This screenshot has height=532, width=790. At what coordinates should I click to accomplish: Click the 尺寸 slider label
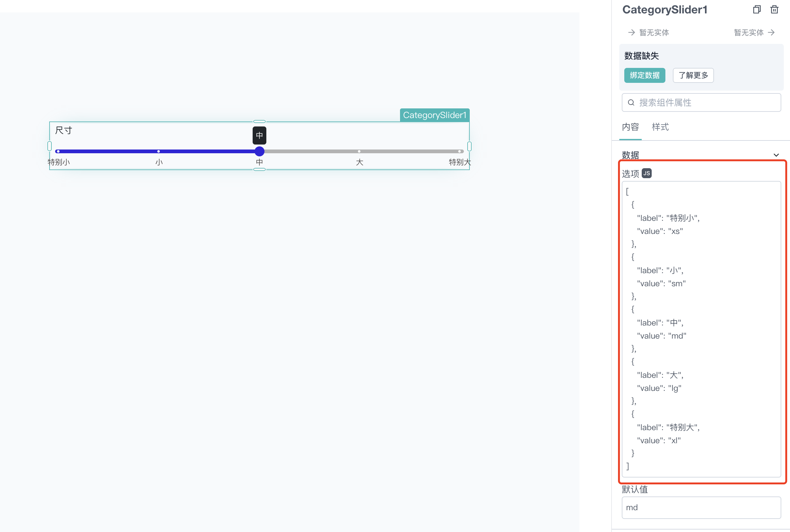click(64, 130)
